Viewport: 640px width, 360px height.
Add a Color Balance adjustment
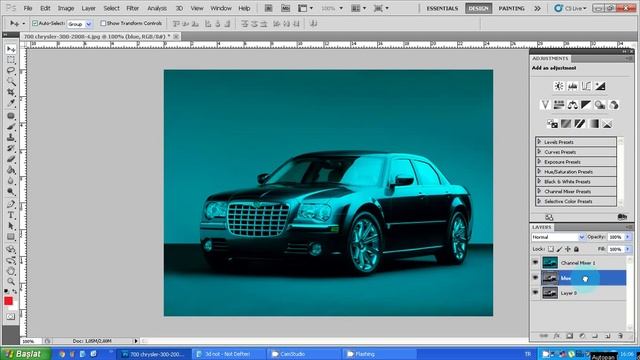(573, 105)
